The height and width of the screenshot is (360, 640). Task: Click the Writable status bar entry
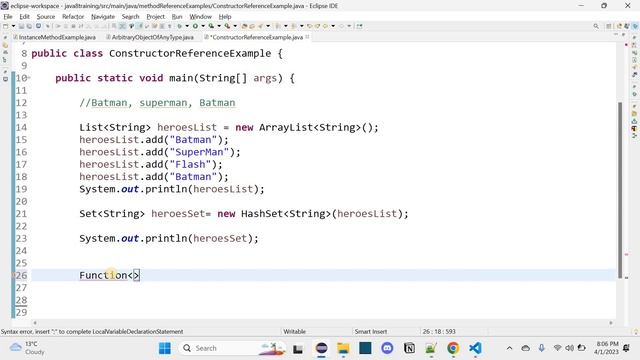coord(295,331)
